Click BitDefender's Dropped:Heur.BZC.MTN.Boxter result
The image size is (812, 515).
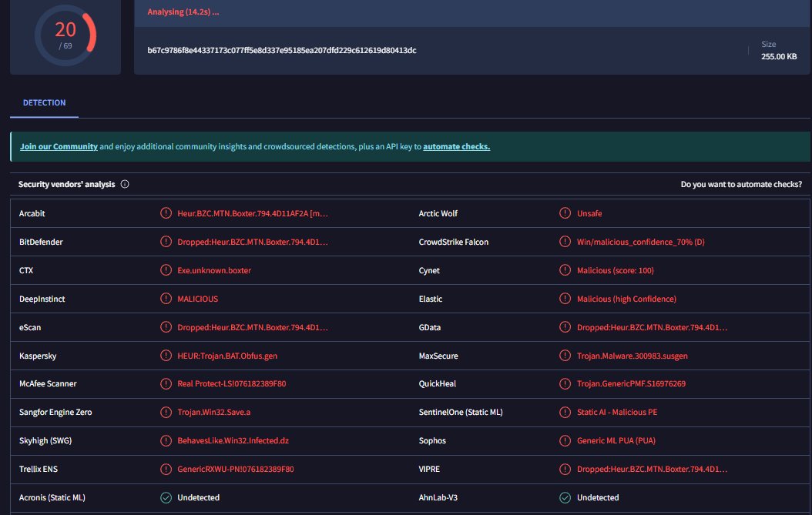click(253, 242)
